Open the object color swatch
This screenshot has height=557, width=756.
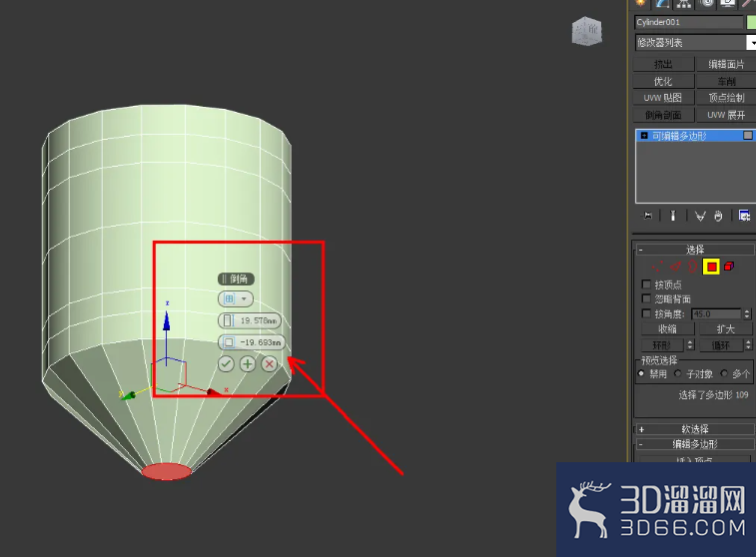click(x=751, y=22)
